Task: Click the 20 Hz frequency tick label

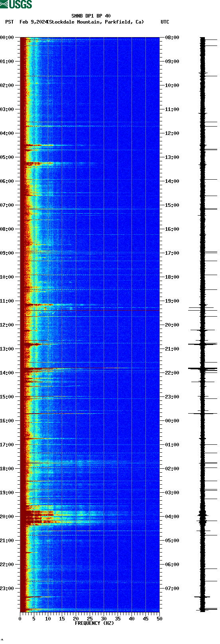Action: click(x=76, y=619)
